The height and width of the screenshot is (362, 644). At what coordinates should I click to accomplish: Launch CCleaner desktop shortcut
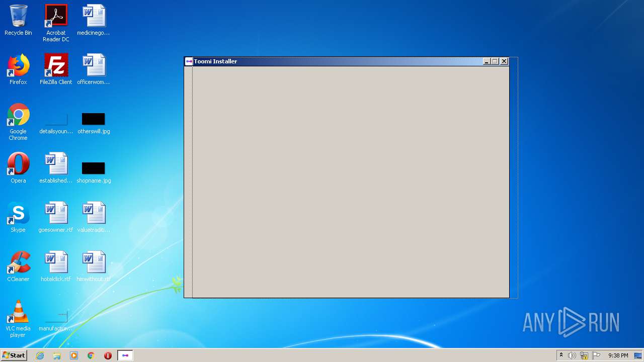click(18, 267)
